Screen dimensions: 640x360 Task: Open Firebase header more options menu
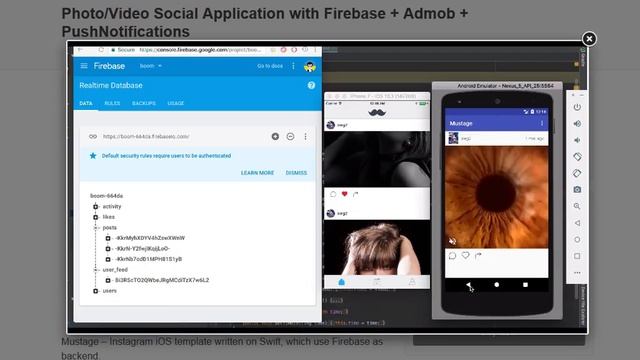(x=293, y=66)
